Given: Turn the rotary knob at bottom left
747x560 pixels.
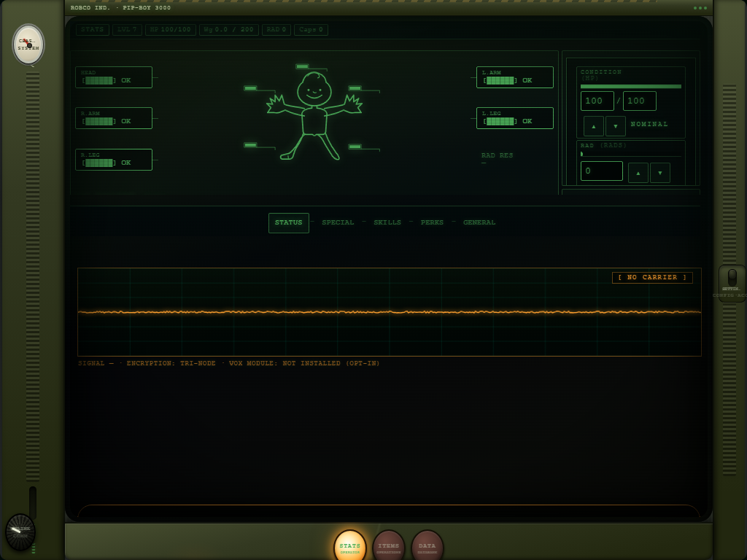Looking at the screenshot, I should (x=20, y=532).
